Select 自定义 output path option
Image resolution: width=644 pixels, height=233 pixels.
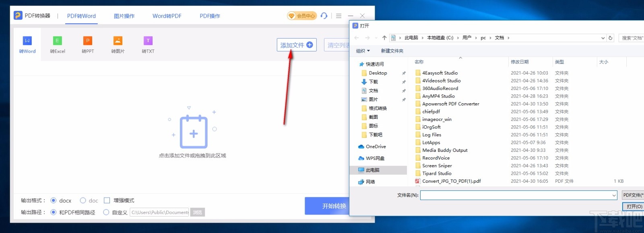tap(106, 212)
